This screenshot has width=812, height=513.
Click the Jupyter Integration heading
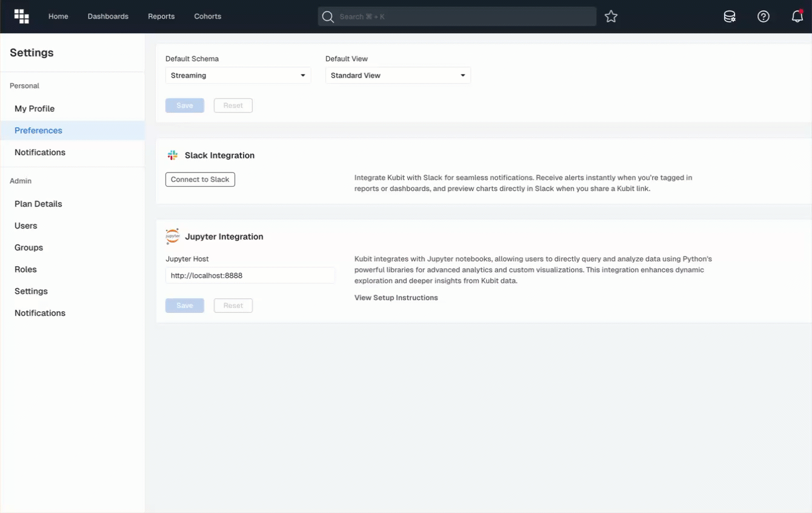(224, 236)
